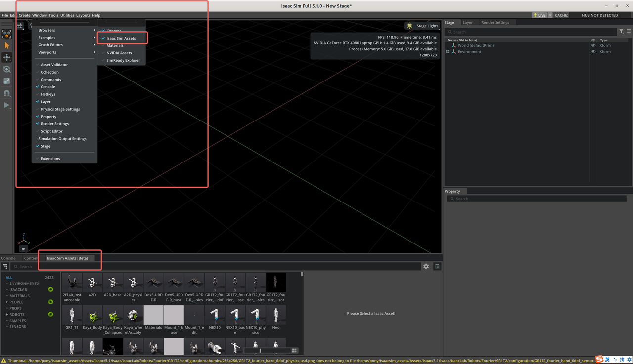This screenshot has height=364, width=633.
Task: Open the Create menu
Action: [24, 15]
